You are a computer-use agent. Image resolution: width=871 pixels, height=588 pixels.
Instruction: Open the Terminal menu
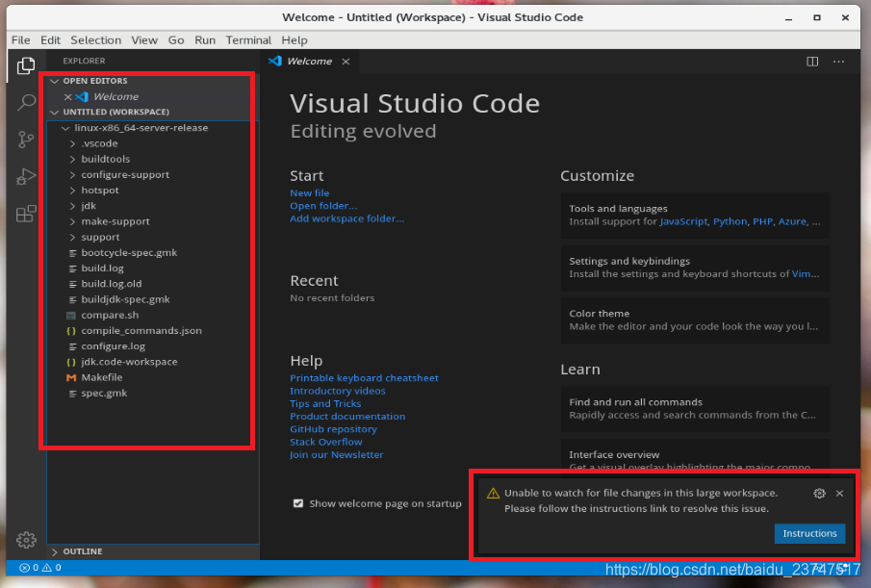point(248,40)
